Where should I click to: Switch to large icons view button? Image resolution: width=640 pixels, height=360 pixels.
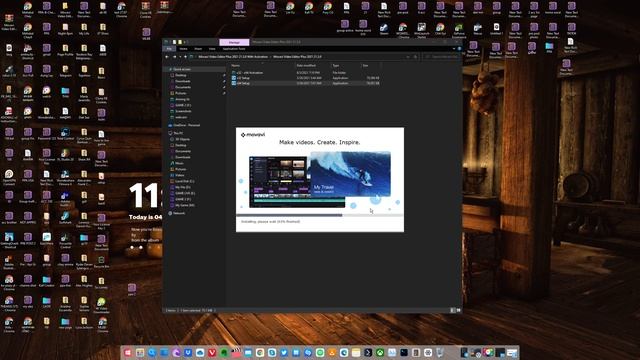pos(458,310)
